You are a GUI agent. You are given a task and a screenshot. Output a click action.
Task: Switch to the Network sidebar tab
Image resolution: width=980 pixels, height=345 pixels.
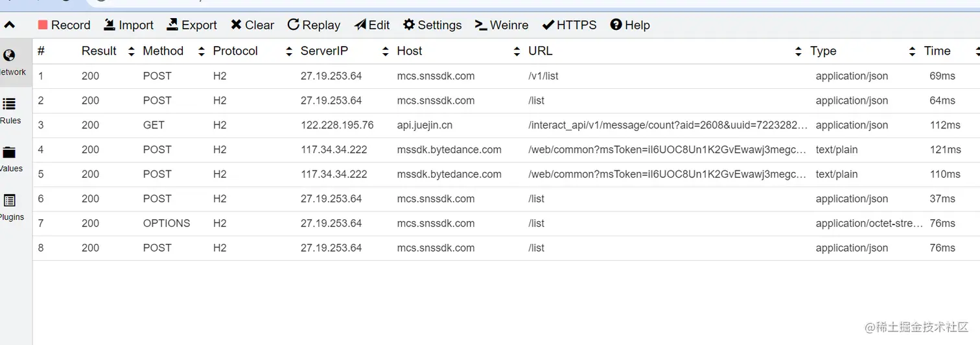tap(10, 62)
